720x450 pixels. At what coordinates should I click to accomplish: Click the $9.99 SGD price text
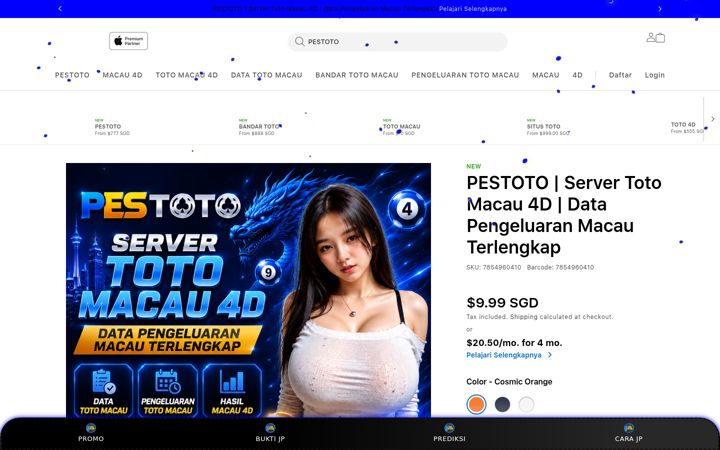tap(502, 303)
